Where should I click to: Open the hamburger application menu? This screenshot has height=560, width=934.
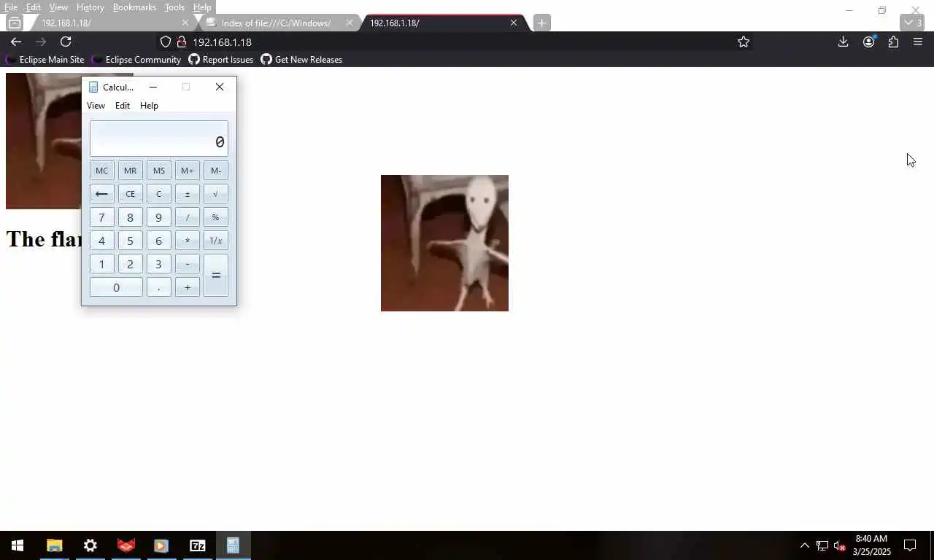click(918, 42)
